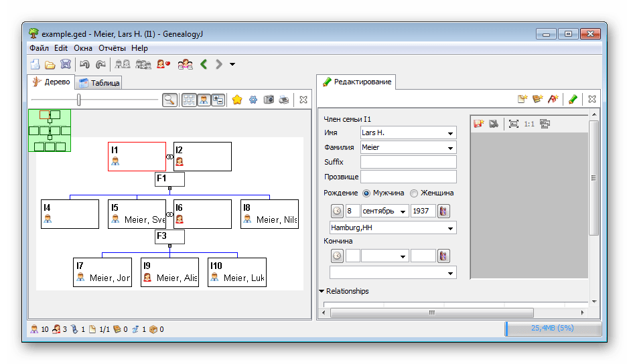Select the Мужчина radio button
Screen dimensions: 629x364
coord(366,193)
